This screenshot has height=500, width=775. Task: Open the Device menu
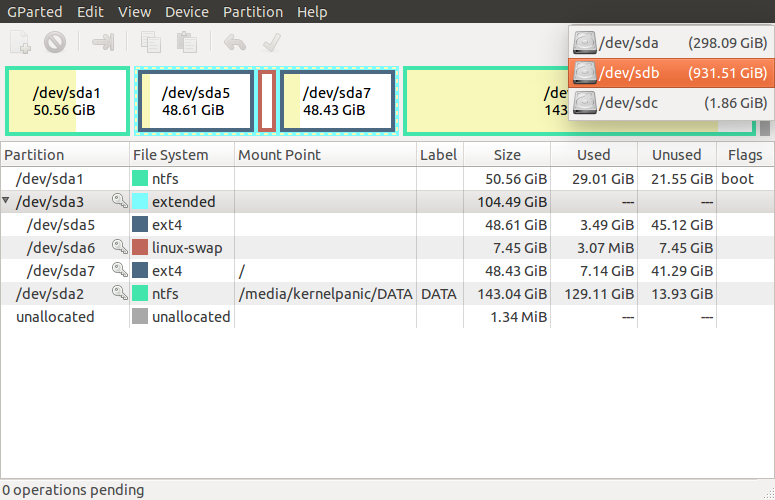point(187,11)
